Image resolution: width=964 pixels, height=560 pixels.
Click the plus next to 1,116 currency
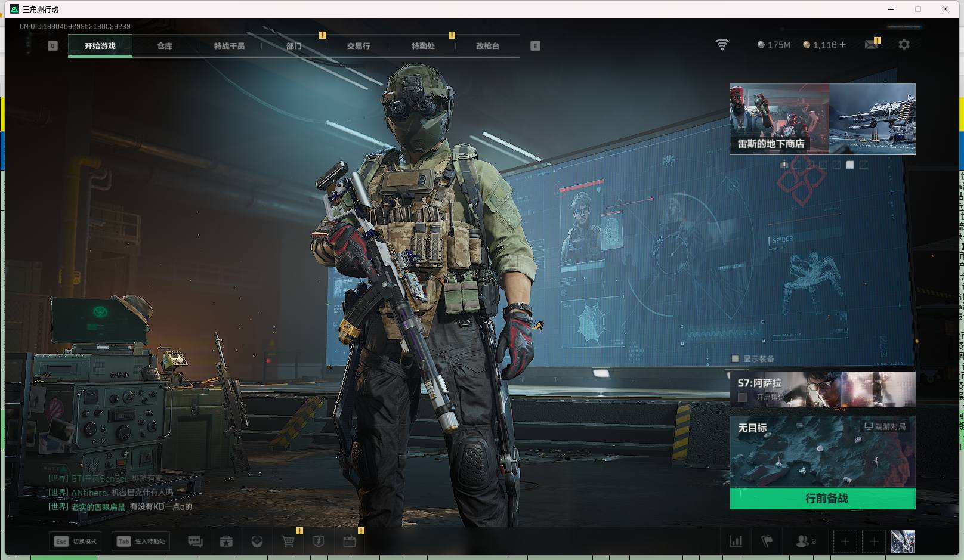[842, 45]
